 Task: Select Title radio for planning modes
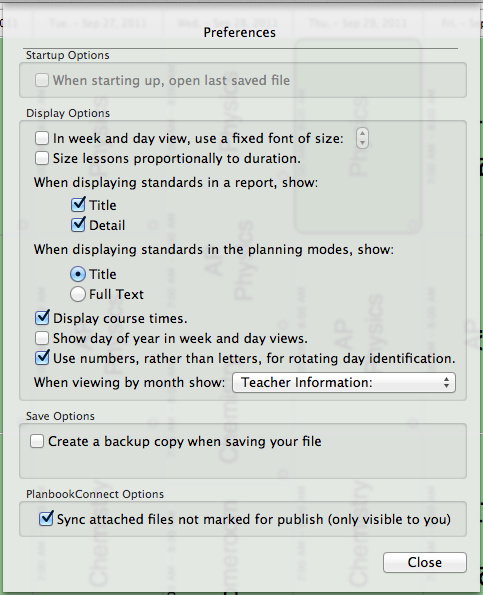(78, 274)
